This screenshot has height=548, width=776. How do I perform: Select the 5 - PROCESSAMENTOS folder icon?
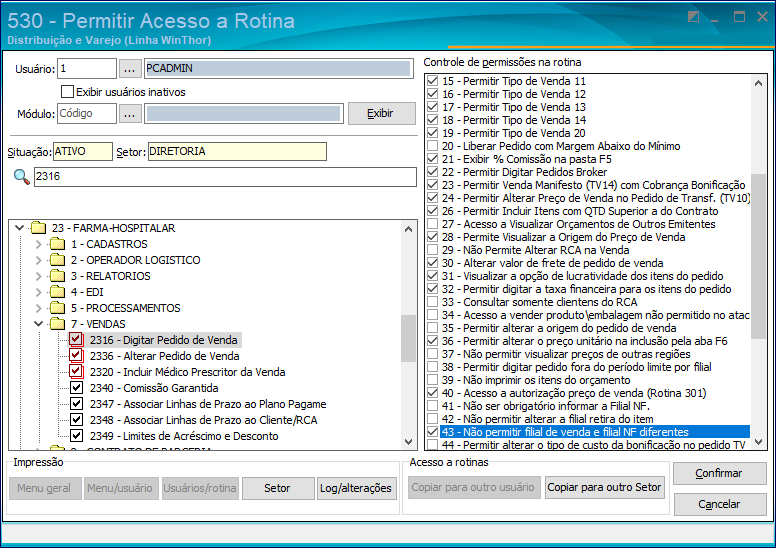point(57,308)
